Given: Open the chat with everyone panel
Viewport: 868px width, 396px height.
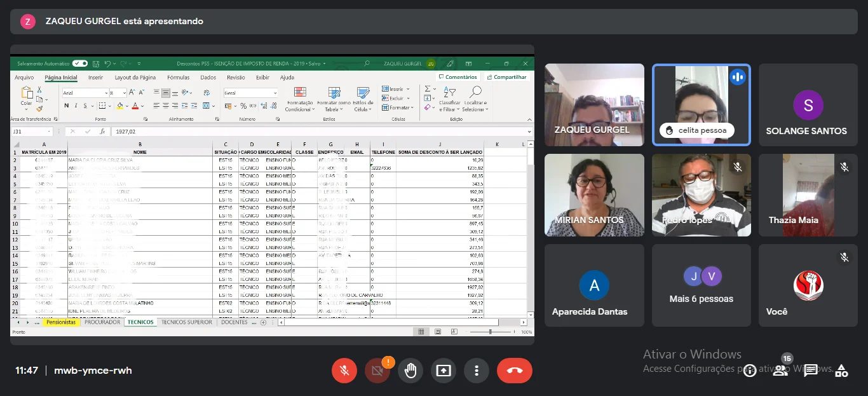Looking at the screenshot, I should (x=810, y=371).
